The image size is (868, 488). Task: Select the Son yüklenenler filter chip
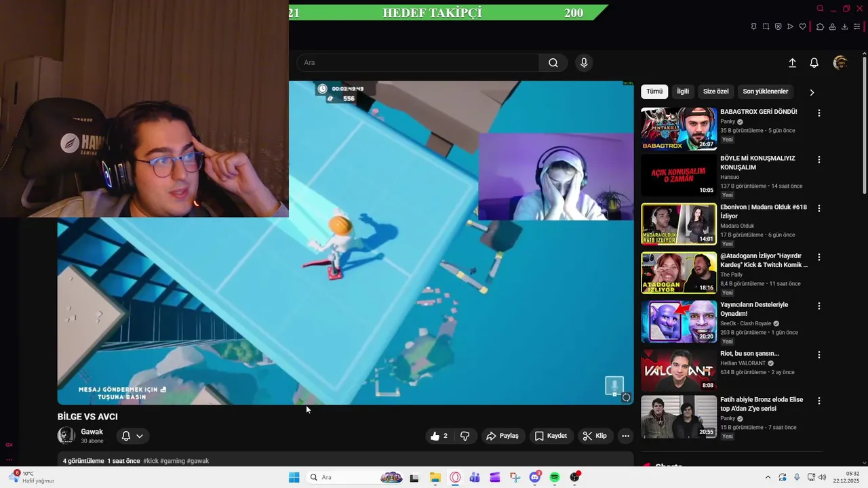click(766, 91)
